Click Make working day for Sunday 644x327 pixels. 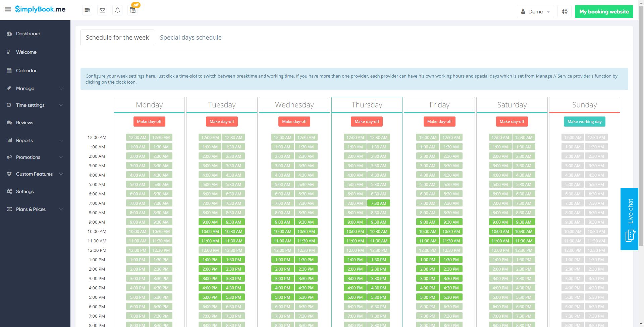[584, 122]
